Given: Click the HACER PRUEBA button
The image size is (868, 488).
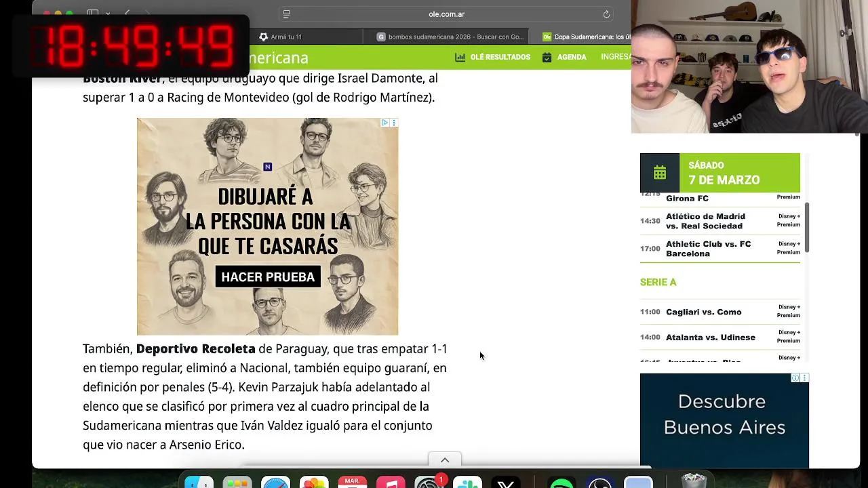Looking at the screenshot, I should pos(268,277).
